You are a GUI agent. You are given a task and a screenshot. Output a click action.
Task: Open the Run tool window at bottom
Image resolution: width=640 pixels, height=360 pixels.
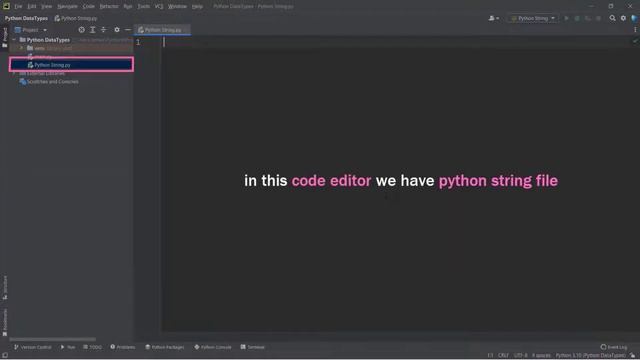click(68, 347)
